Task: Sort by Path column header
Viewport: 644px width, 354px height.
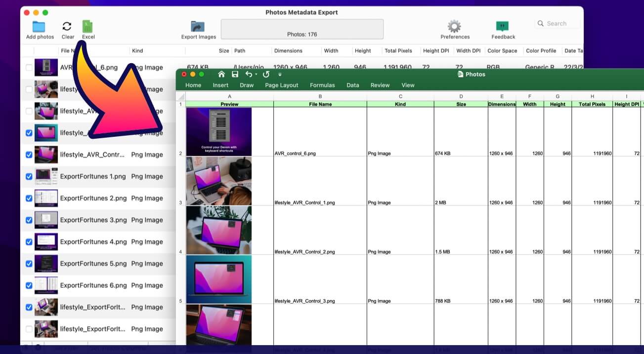Action: coord(240,51)
